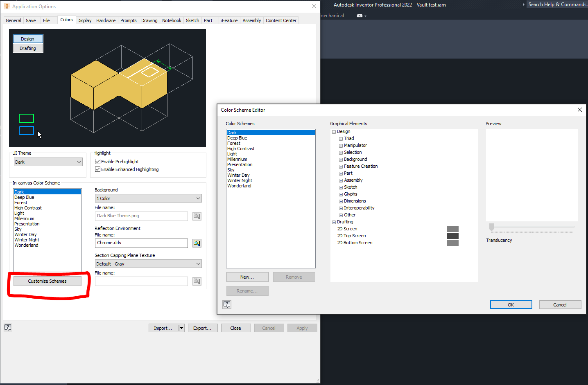The height and width of the screenshot is (385, 588).
Task: Open help icon in Color Scheme Editor
Action: click(227, 304)
